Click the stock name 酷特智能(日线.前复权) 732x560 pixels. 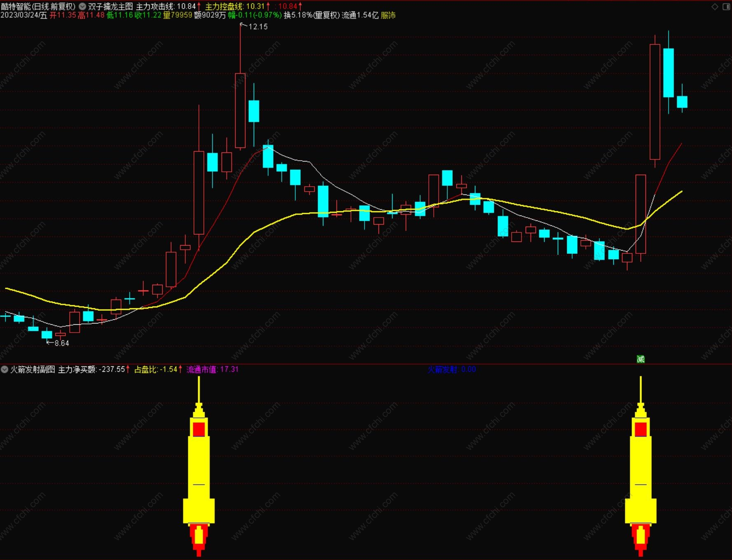coord(39,7)
